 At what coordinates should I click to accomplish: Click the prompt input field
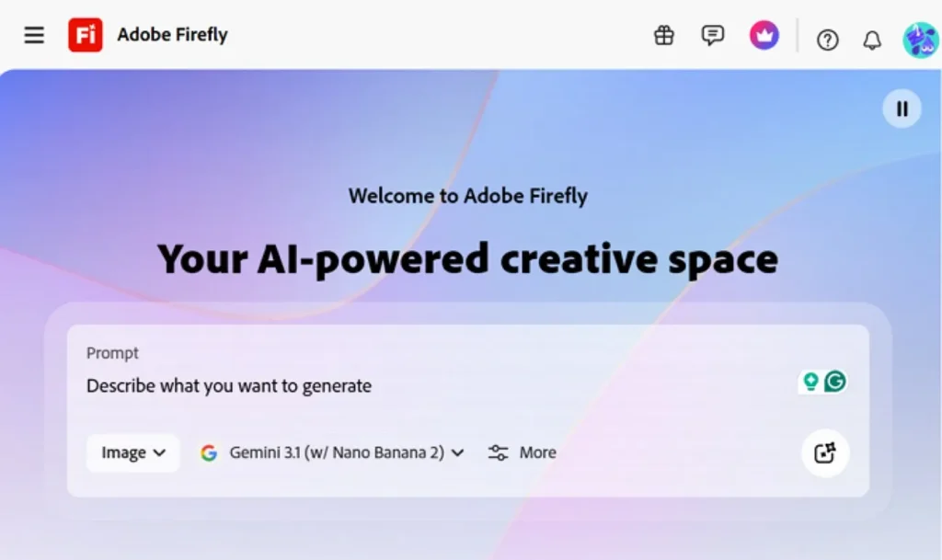[228, 385]
